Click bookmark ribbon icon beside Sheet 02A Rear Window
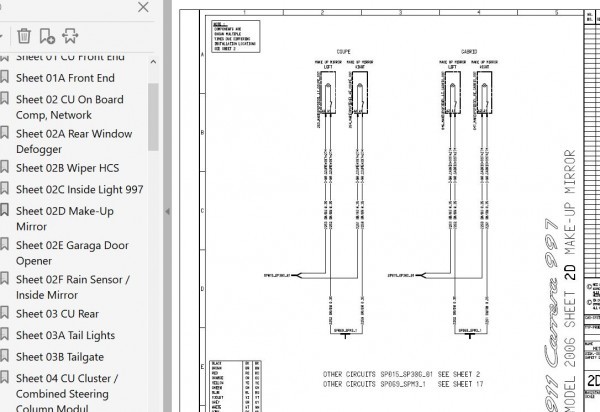The width and height of the screenshot is (600, 412). tap(4, 132)
